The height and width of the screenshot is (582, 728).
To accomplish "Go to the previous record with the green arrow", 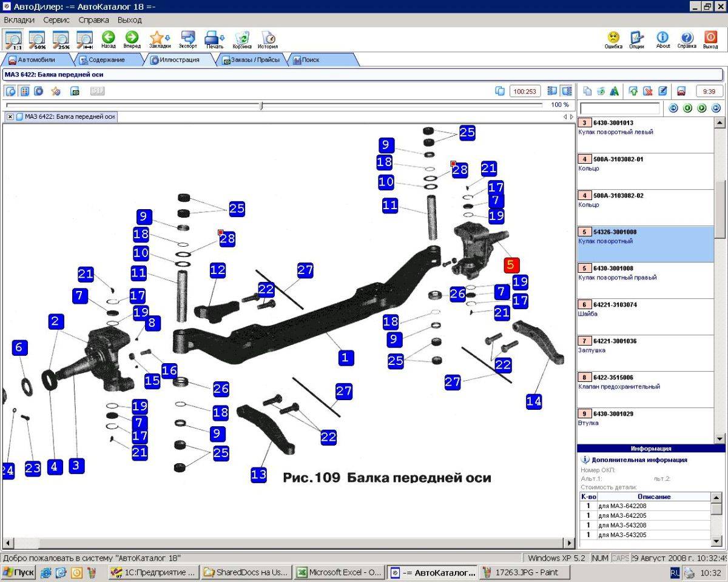I will pyautogui.click(x=687, y=108).
